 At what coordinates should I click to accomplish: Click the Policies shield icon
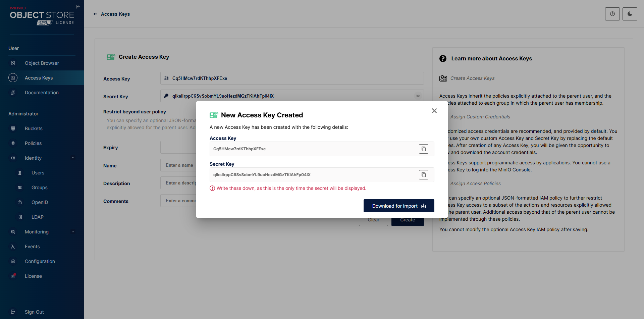[x=13, y=143]
